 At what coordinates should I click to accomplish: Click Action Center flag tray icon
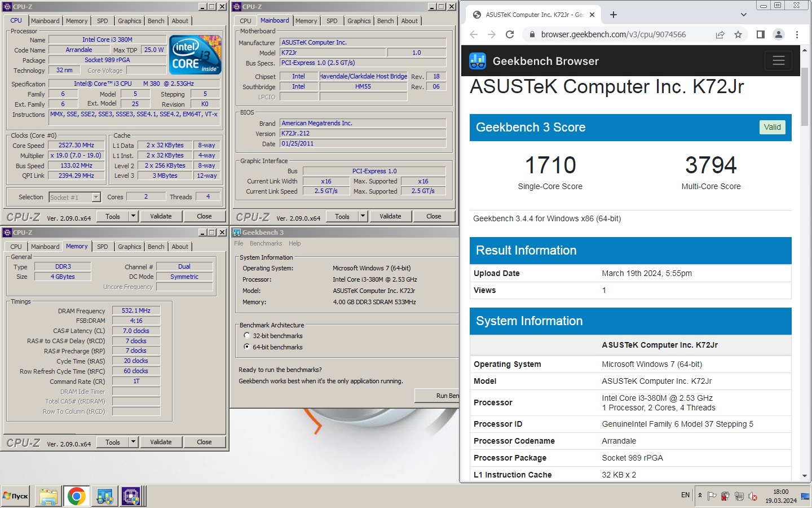point(712,496)
